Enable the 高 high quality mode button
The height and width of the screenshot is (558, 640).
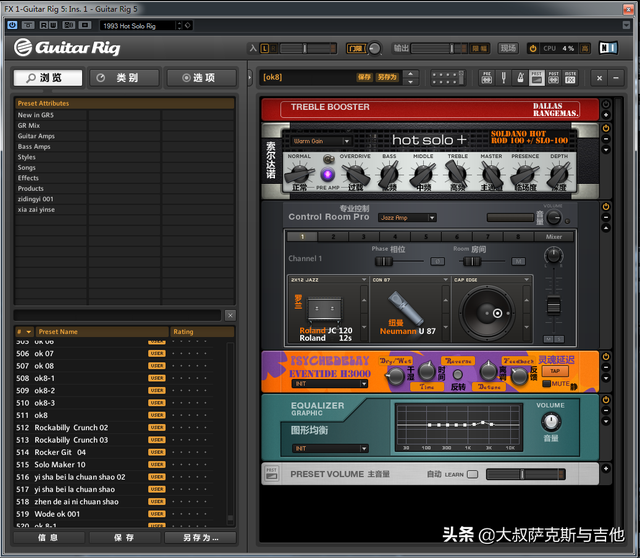click(585, 49)
